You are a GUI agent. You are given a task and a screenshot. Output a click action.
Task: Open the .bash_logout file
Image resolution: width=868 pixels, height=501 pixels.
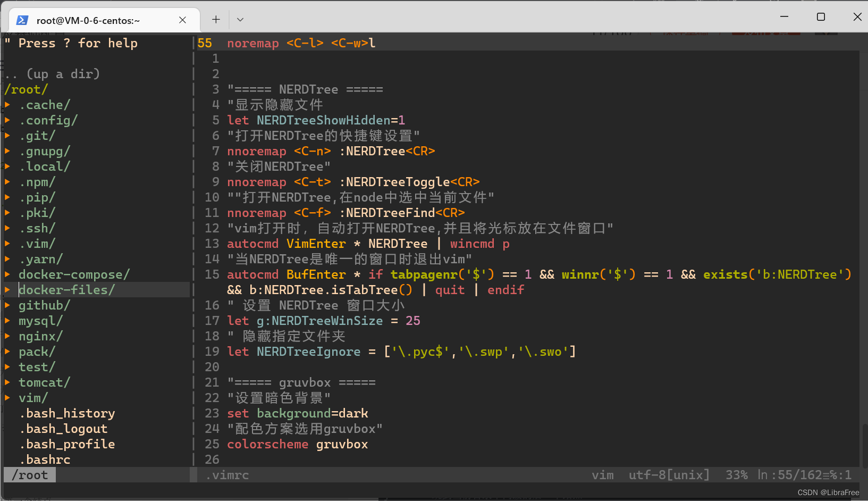point(63,429)
